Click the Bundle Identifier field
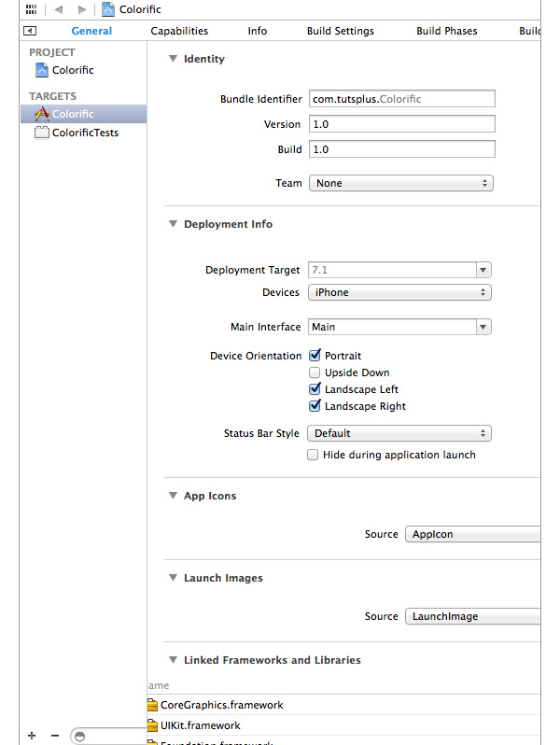 point(402,99)
